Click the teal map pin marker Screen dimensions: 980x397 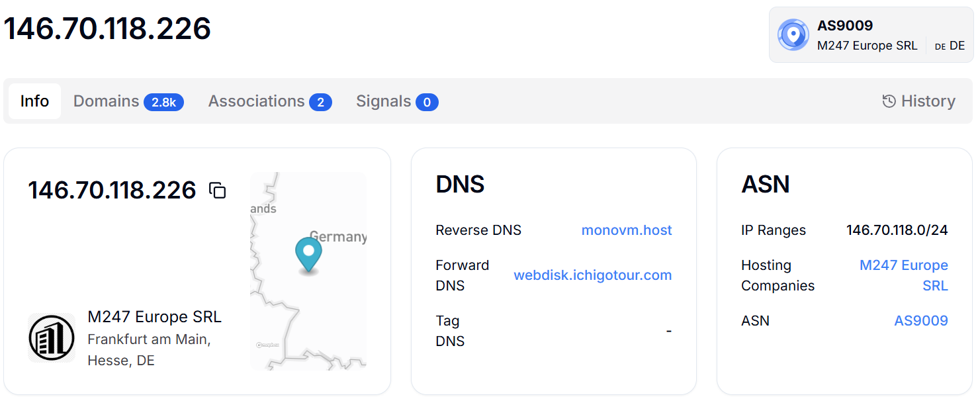tap(308, 255)
